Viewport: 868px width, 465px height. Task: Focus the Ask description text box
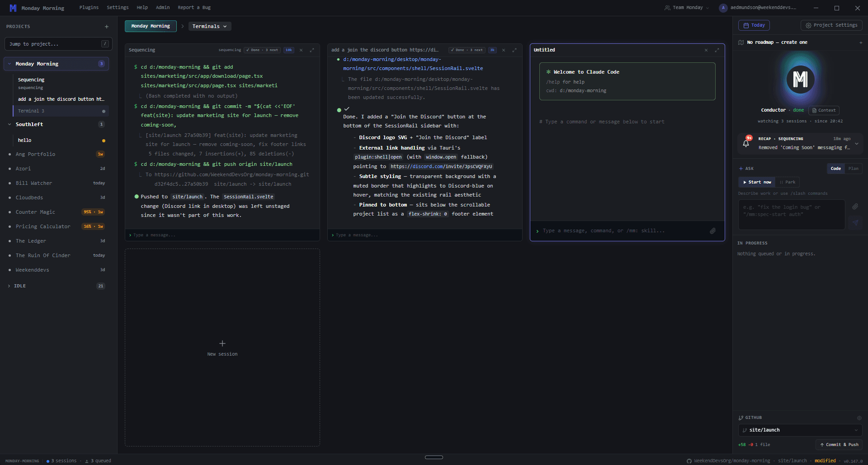tap(792, 215)
